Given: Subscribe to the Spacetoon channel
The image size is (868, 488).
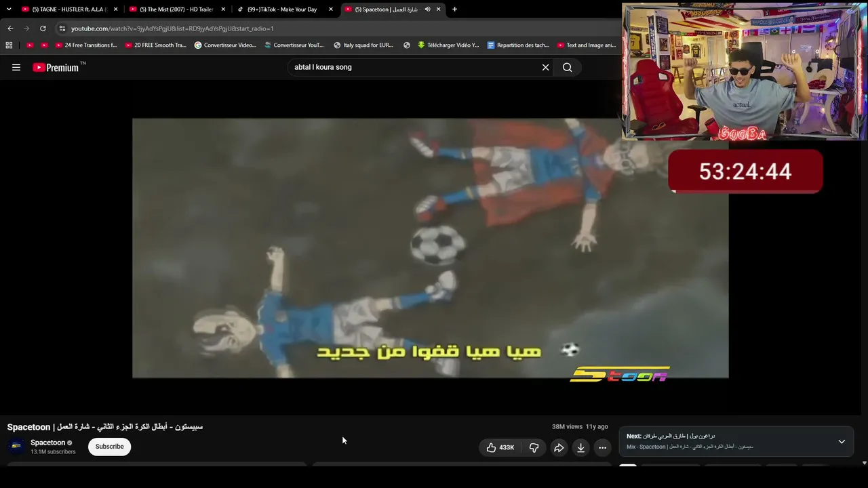Looking at the screenshot, I should pyautogui.click(x=109, y=447).
